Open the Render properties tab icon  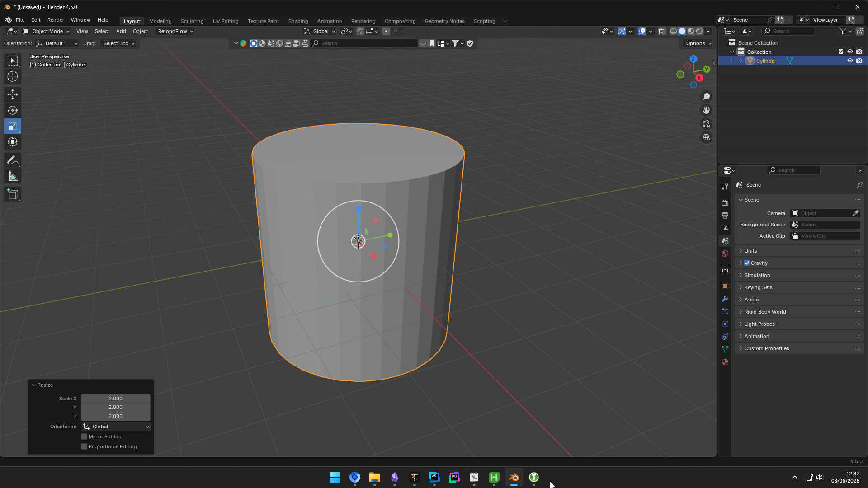click(725, 202)
